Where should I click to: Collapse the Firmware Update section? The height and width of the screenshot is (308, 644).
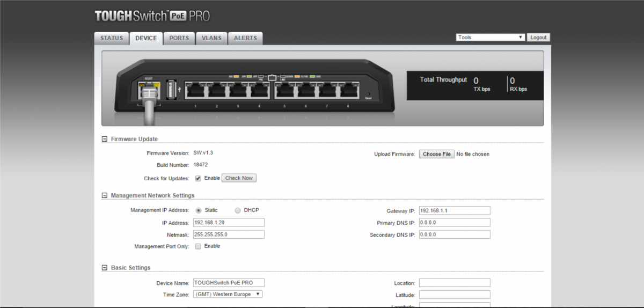pos(105,139)
